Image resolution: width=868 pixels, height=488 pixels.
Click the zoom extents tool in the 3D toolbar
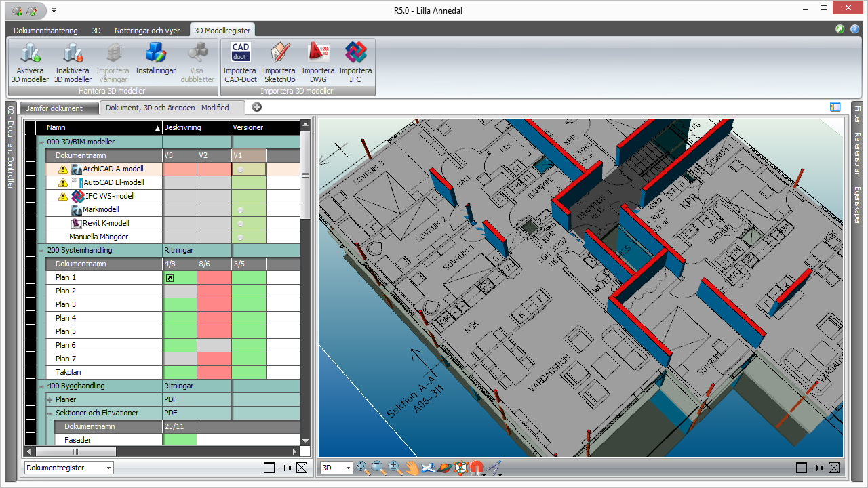pyautogui.click(x=363, y=467)
